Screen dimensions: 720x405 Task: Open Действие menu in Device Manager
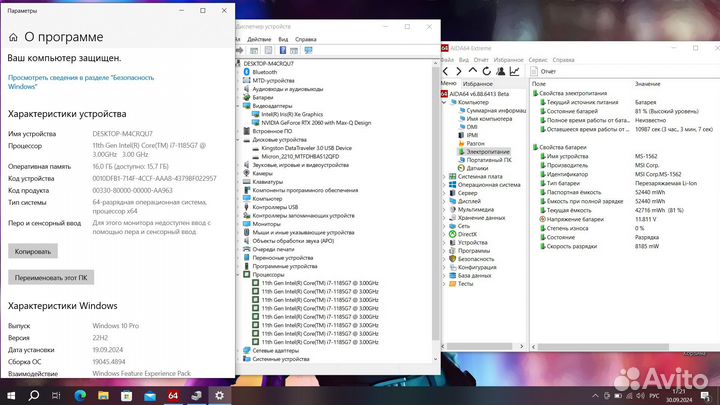tap(259, 39)
